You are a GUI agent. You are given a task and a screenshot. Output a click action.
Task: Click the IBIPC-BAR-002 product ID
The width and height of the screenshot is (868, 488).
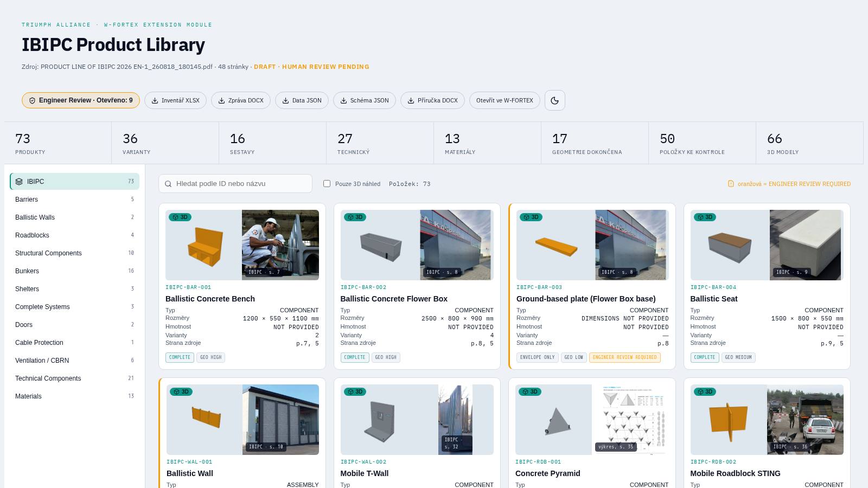pos(363,287)
